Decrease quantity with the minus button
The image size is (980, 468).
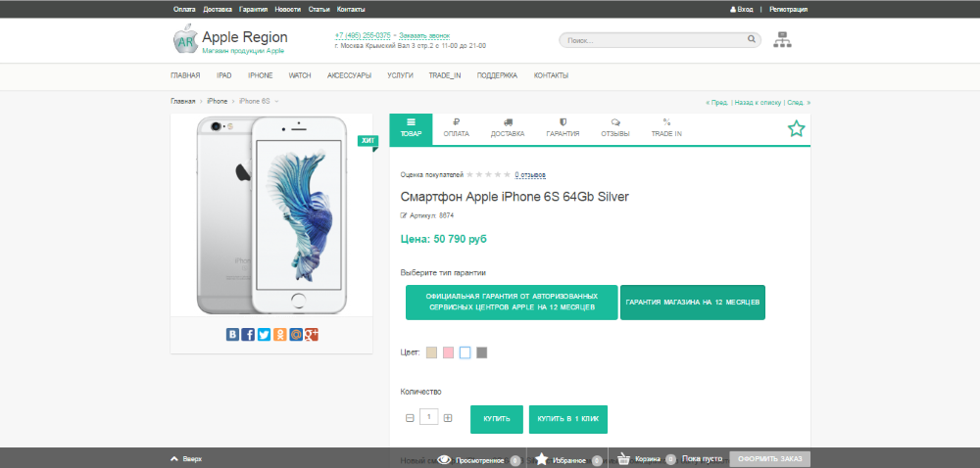click(410, 418)
